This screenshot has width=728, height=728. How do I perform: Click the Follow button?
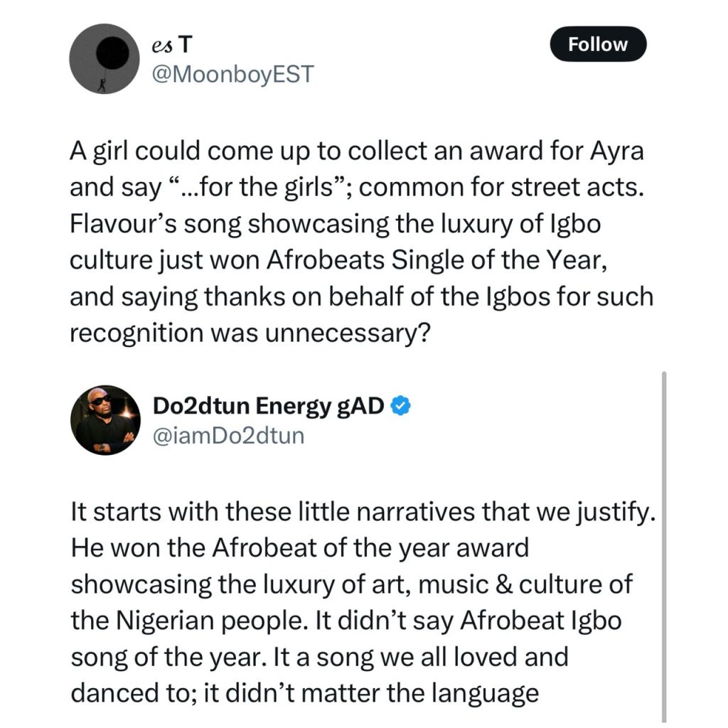tap(598, 44)
